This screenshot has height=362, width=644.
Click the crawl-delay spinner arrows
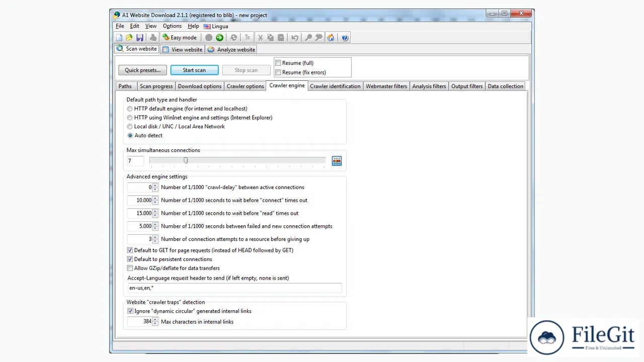click(x=155, y=188)
